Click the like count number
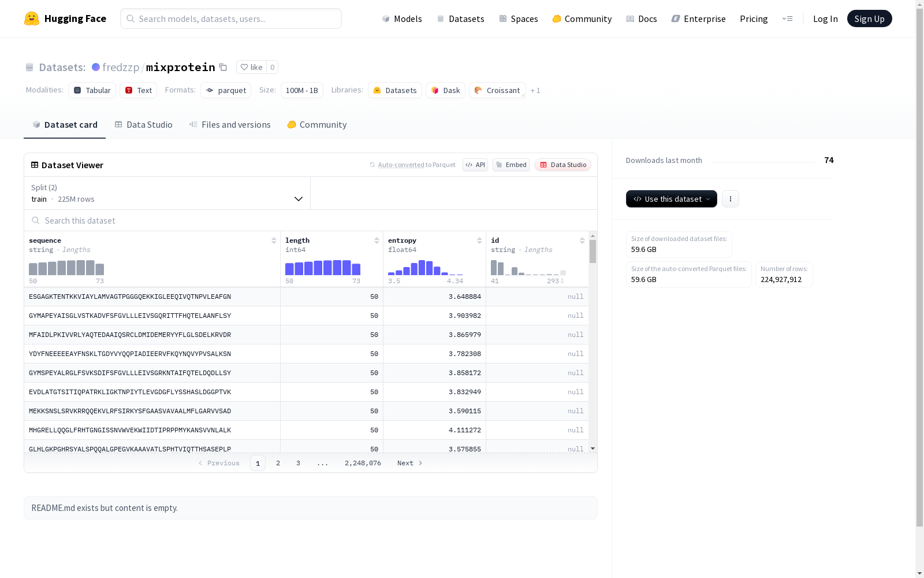Image resolution: width=924 pixels, height=578 pixels. click(273, 67)
